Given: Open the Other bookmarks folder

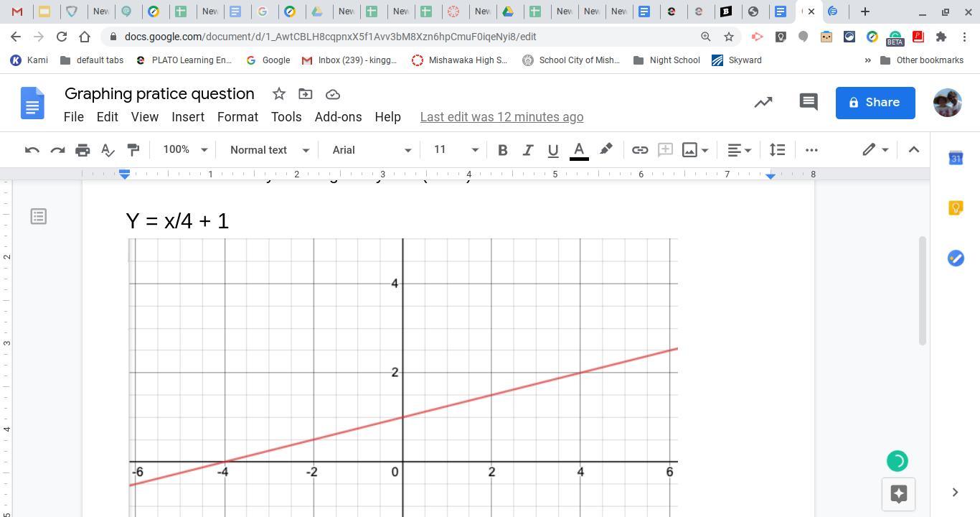Looking at the screenshot, I should [922, 60].
